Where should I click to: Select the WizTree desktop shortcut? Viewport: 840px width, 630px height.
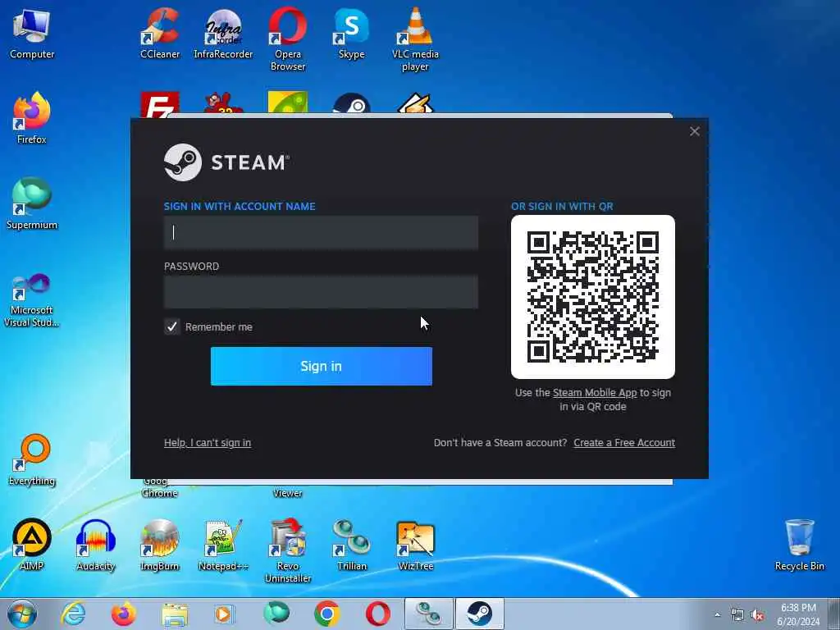[416, 545]
